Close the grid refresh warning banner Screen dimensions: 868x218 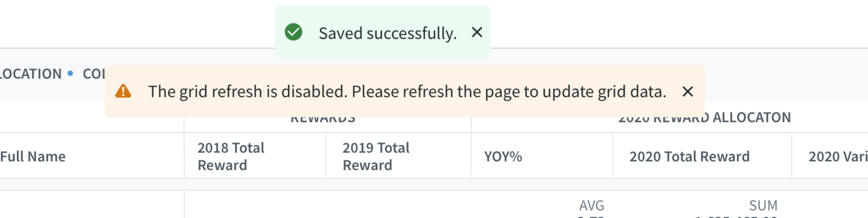coord(687,92)
